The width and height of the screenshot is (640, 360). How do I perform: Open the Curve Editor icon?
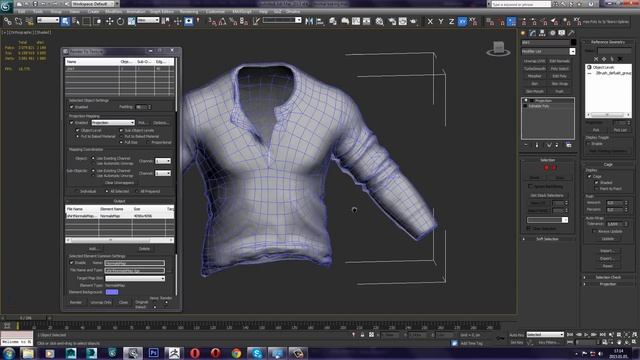pos(356,21)
